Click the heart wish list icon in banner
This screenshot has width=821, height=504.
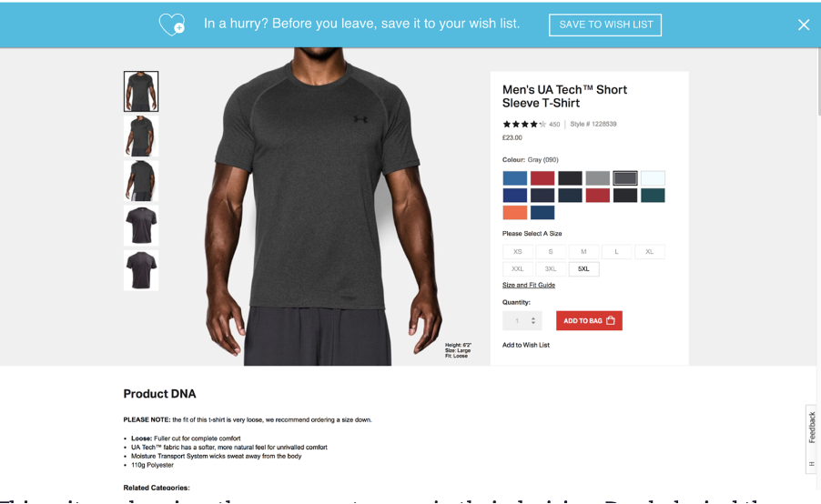pos(172,24)
